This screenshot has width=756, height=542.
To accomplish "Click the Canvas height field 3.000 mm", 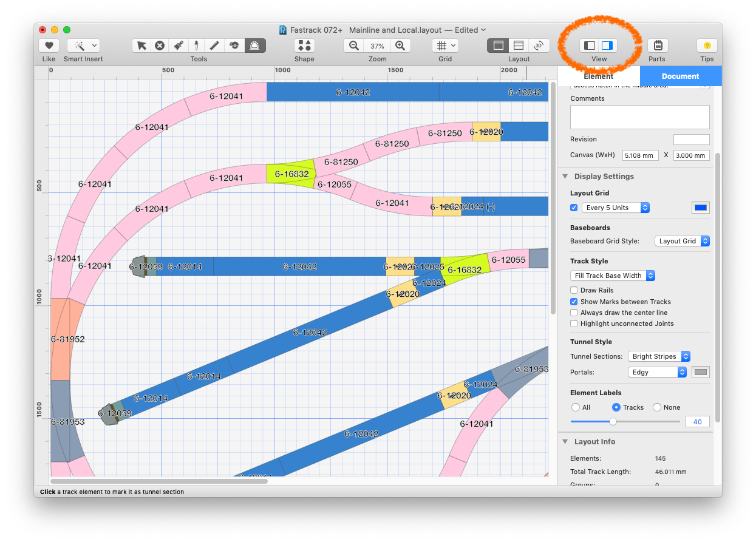I will 692,155.
